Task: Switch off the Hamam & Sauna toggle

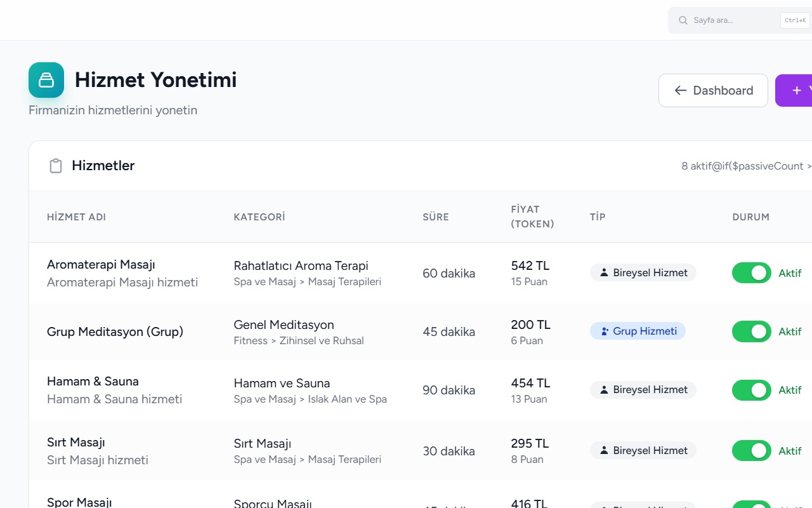Action: (752, 390)
